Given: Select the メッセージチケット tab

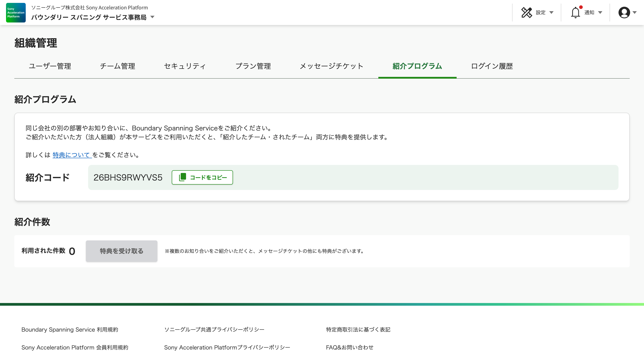Looking at the screenshot, I should 331,66.
